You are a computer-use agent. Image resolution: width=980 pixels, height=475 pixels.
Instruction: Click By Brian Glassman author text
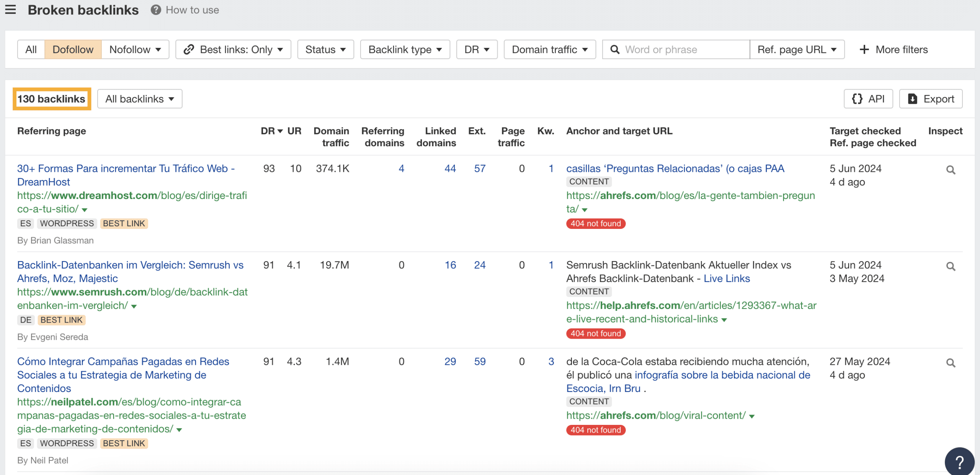[x=56, y=240]
